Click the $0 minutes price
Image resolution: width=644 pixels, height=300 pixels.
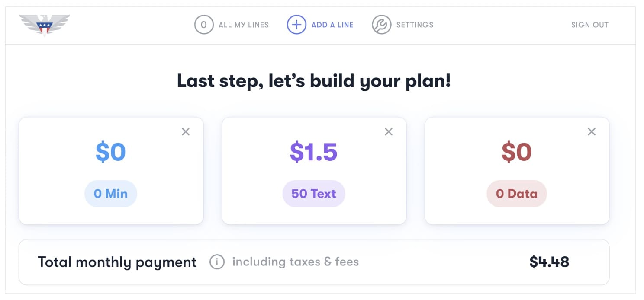[111, 152]
